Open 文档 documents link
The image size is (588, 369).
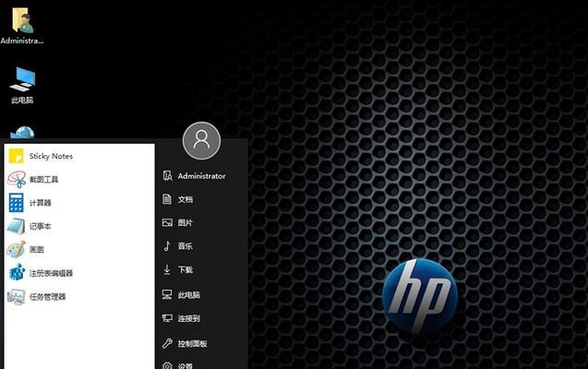pos(186,199)
